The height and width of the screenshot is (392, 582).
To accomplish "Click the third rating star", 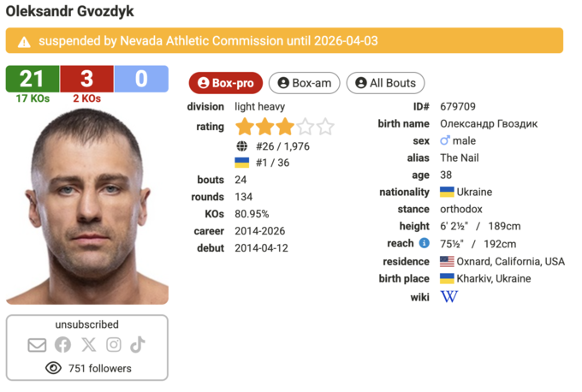I will (285, 128).
